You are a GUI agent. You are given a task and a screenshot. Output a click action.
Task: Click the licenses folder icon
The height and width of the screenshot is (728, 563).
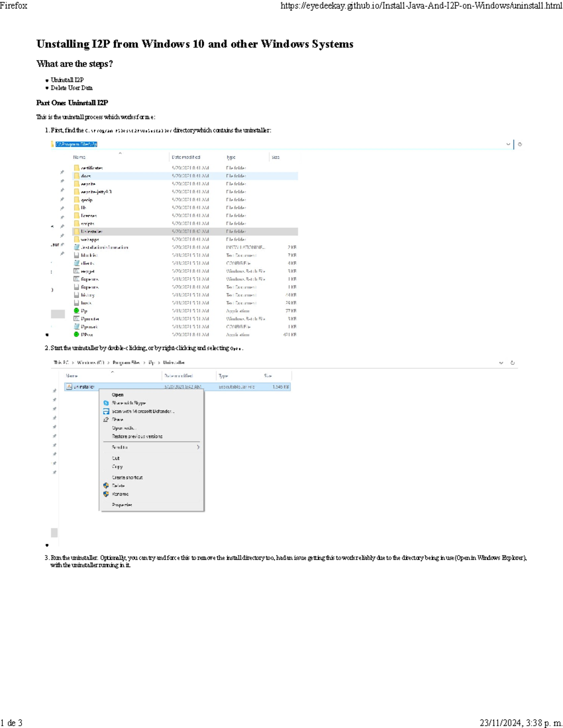76,216
